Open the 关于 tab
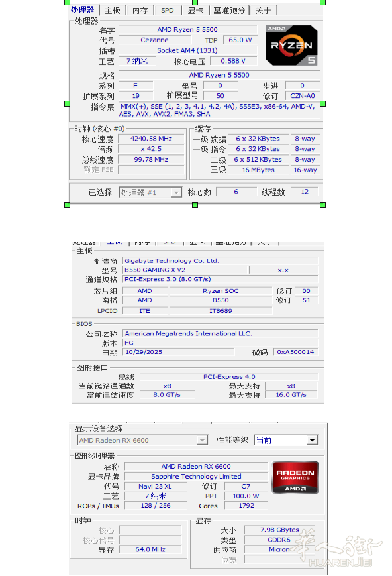Viewport: 392px width, 576px height. tap(263, 11)
